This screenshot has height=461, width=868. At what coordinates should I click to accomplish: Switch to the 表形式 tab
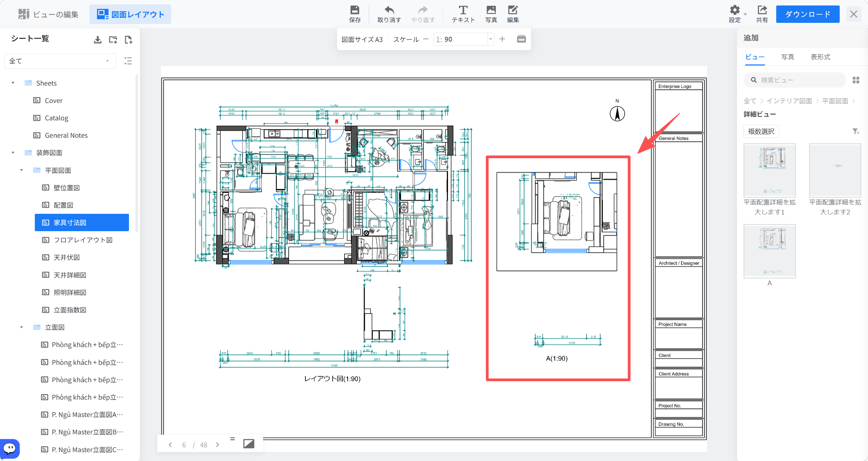820,57
